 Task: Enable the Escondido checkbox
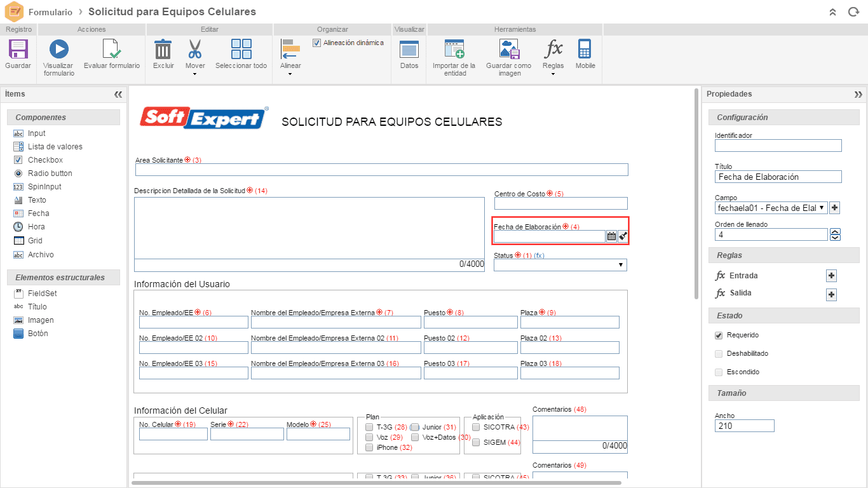click(x=719, y=372)
